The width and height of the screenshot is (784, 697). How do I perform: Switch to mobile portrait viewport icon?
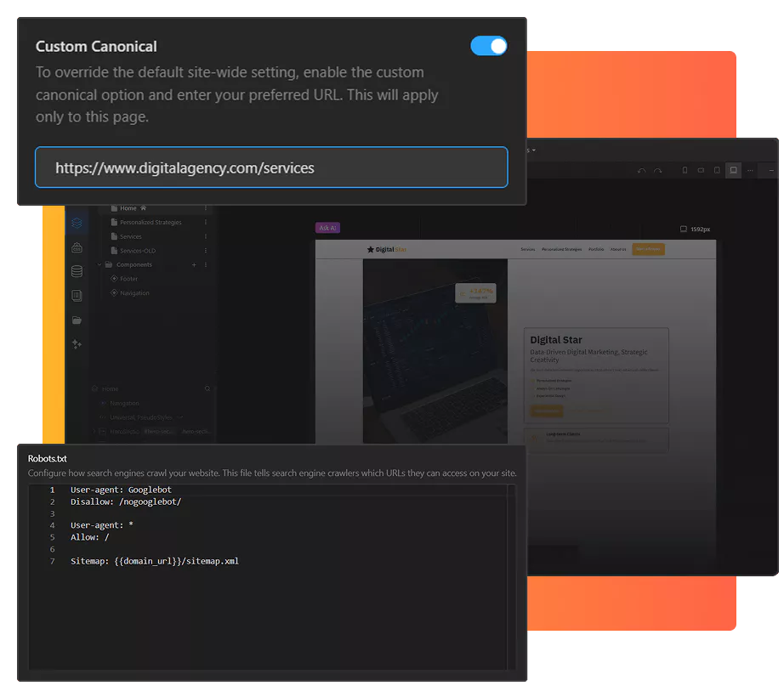tap(685, 171)
